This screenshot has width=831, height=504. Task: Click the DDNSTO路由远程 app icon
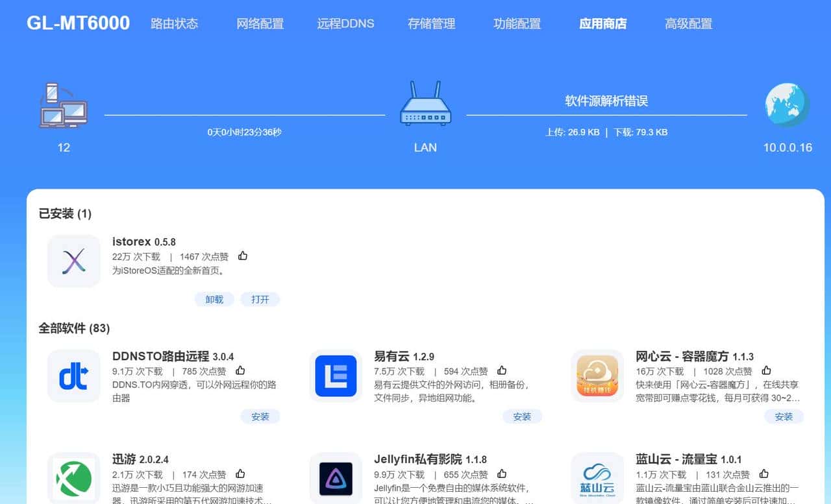coord(73,377)
